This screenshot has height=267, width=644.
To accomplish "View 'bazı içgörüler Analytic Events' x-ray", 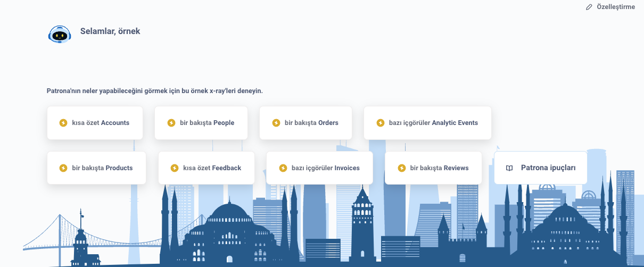I will [433, 123].
